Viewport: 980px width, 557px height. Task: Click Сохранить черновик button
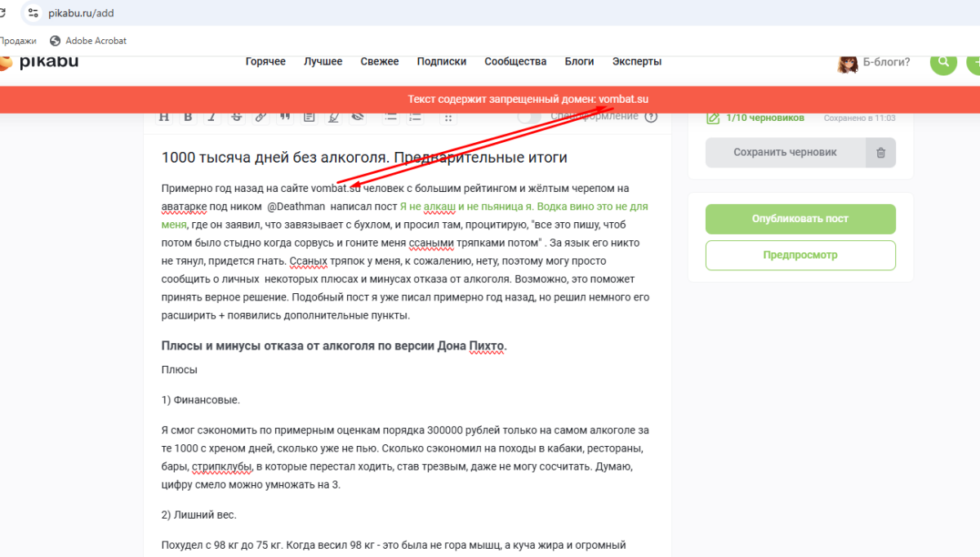pyautogui.click(x=785, y=153)
